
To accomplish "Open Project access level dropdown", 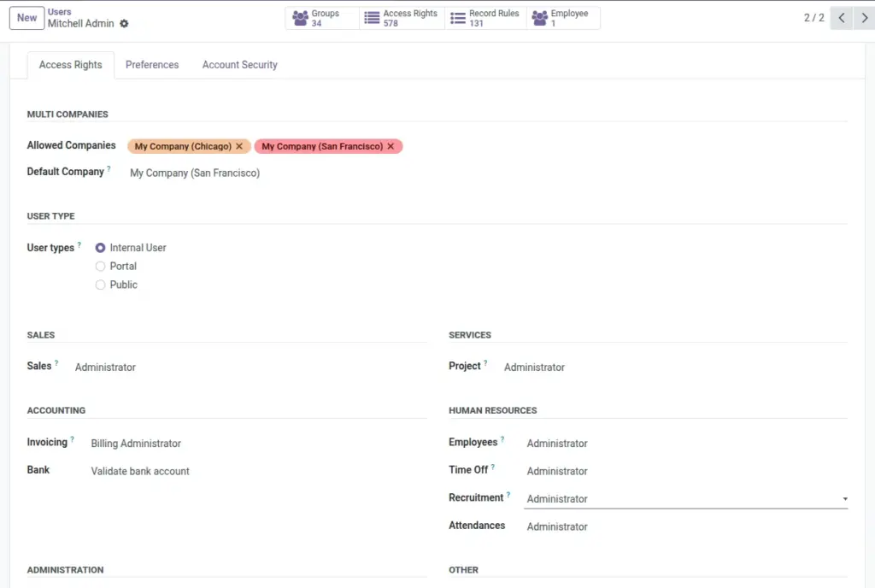I will pyautogui.click(x=675, y=367).
